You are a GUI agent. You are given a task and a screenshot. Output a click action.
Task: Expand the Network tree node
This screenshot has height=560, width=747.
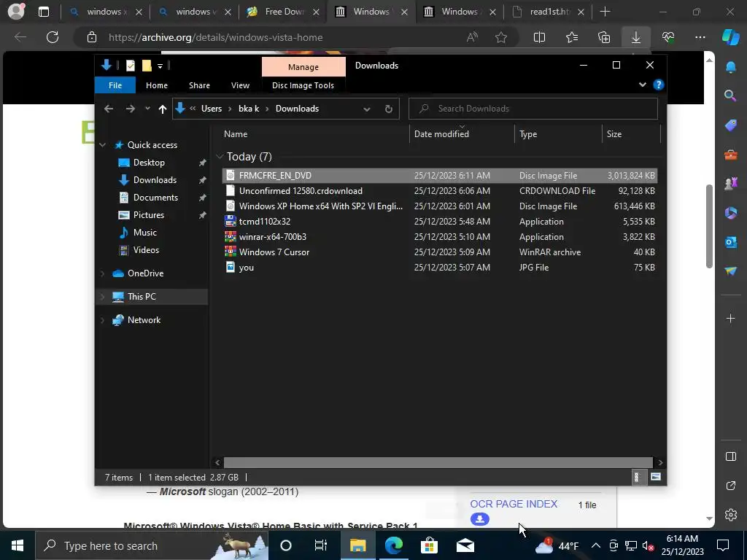coord(102,320)
